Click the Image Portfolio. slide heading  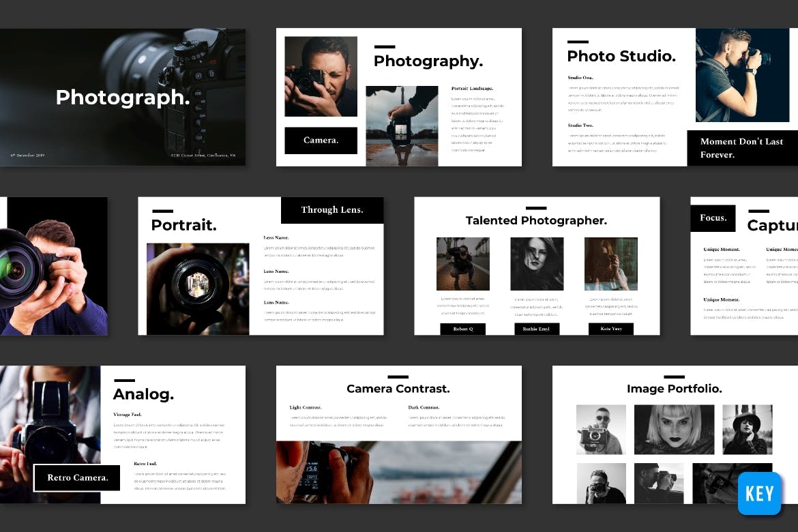[x=674, y=388]
